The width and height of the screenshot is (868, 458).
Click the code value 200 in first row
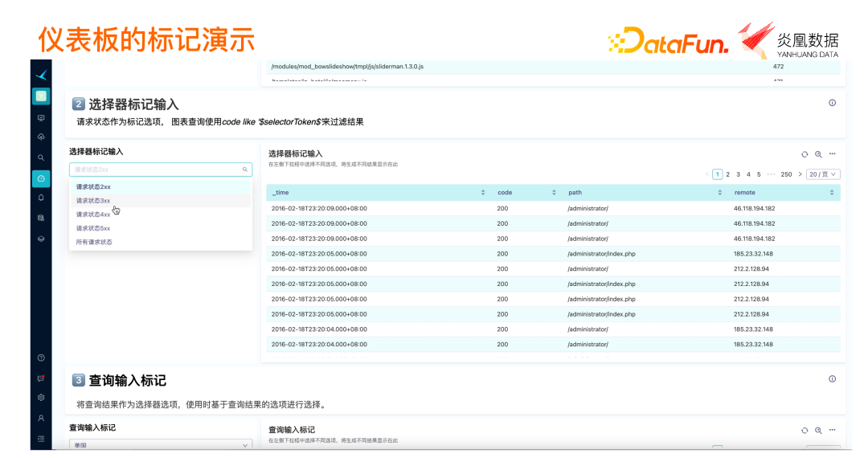[502, 209]
